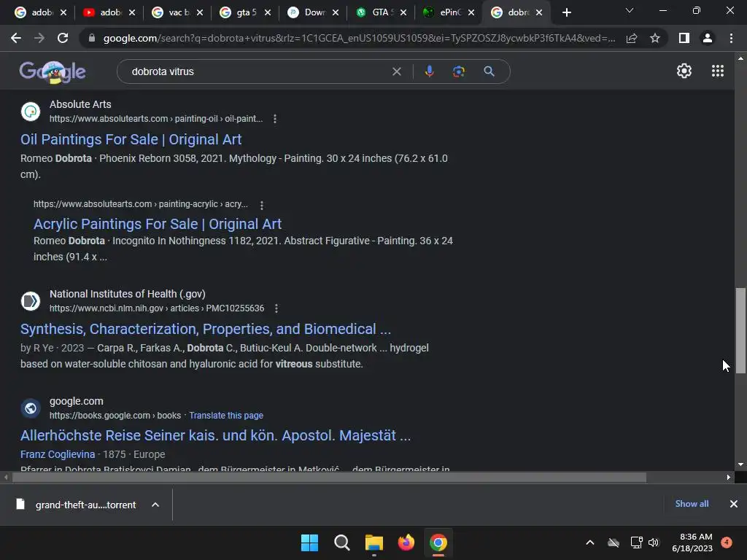Reload the current page
This screenshot has height=560, width=747.
coord(63,38)
